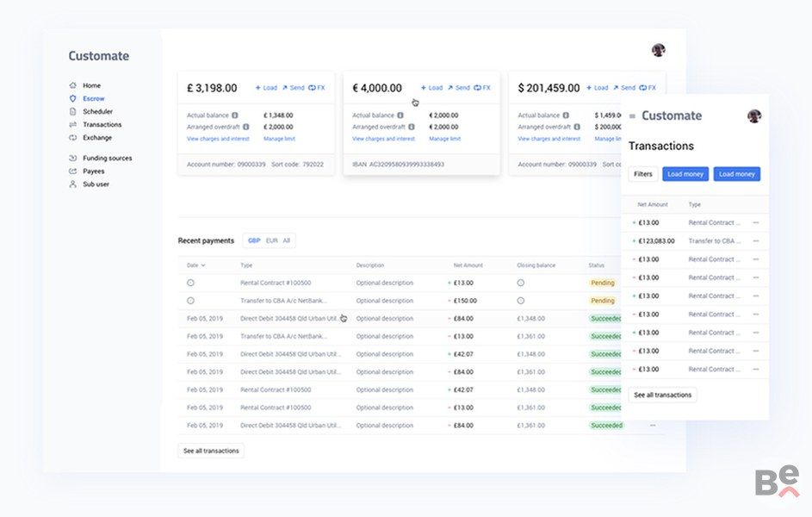Open Filters in mobile Transactions panel
Viewport: 812px width, 517px height.
point(643,174)
